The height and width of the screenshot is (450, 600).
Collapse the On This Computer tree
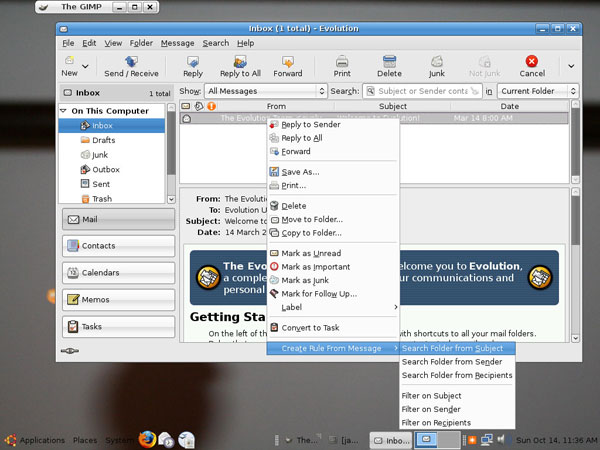tap(64, 111)
